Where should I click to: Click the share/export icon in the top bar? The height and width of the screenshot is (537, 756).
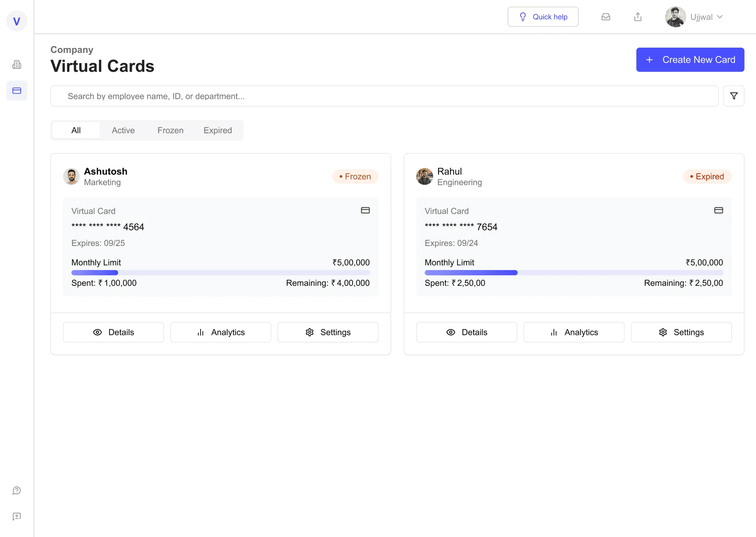click(638, 17)
